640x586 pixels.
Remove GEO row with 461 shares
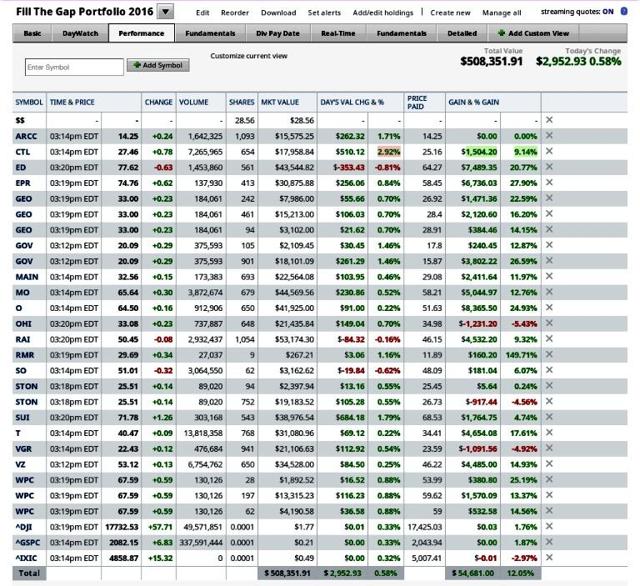point(549,213)
